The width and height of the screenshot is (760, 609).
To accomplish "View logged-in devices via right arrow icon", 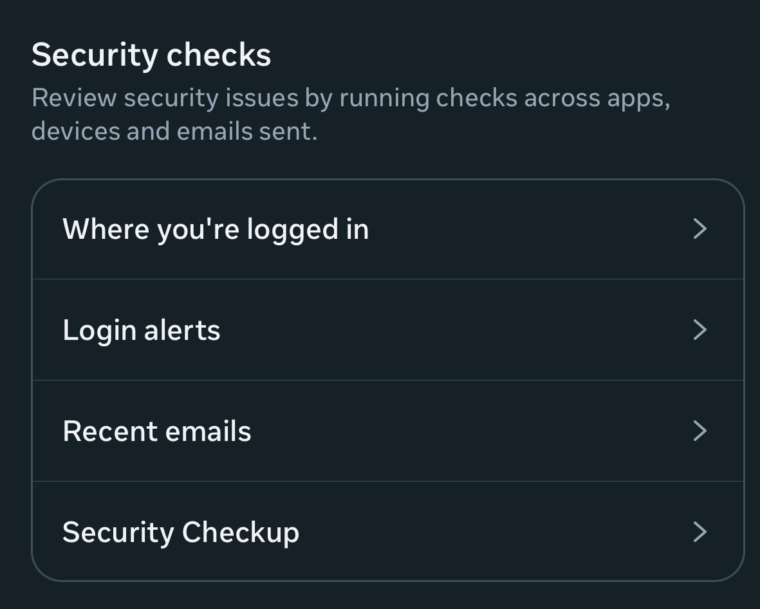I will point(700,229).
